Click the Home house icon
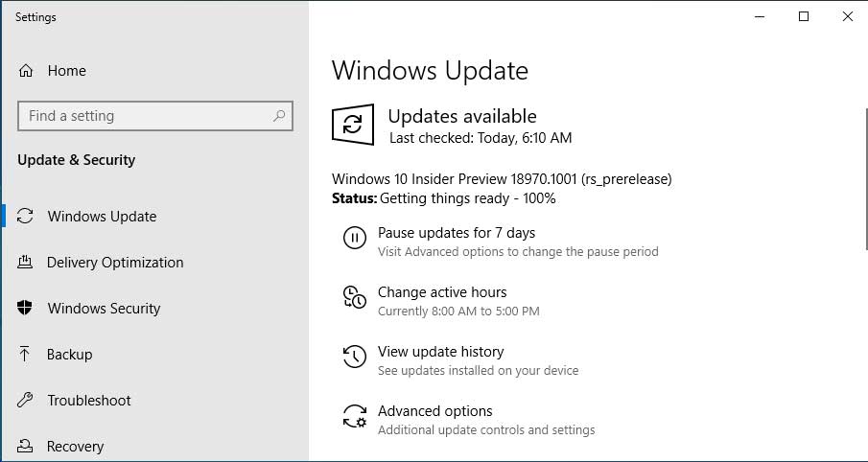Image resolution: width=868 pixels, height=462 pixels. coord(26,71)
